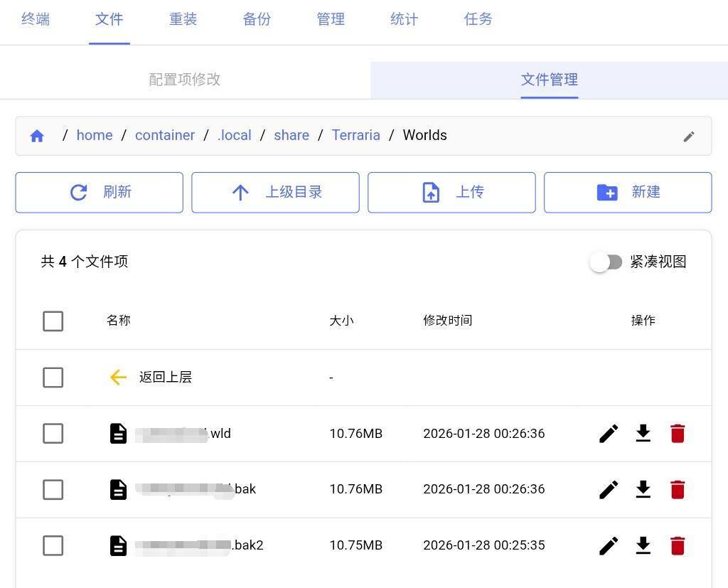
Task: Switch to the 任务 tab
Action: [x=478, y=19]
